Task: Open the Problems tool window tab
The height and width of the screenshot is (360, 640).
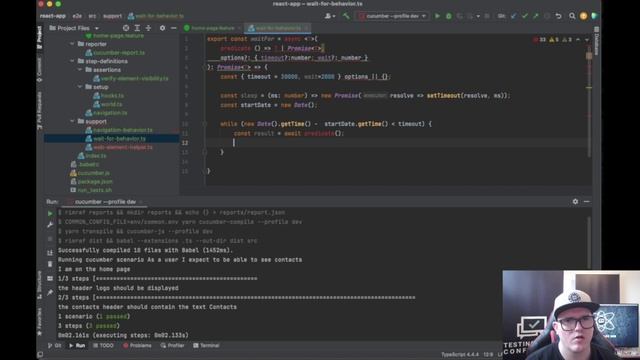Action: click(x=137, y=346)
